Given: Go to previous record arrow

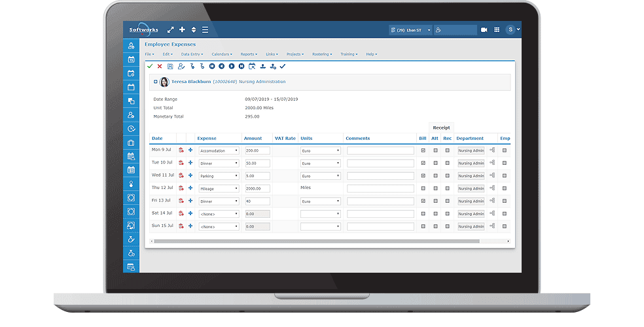Looking at the screenshot, I should 222,66.
